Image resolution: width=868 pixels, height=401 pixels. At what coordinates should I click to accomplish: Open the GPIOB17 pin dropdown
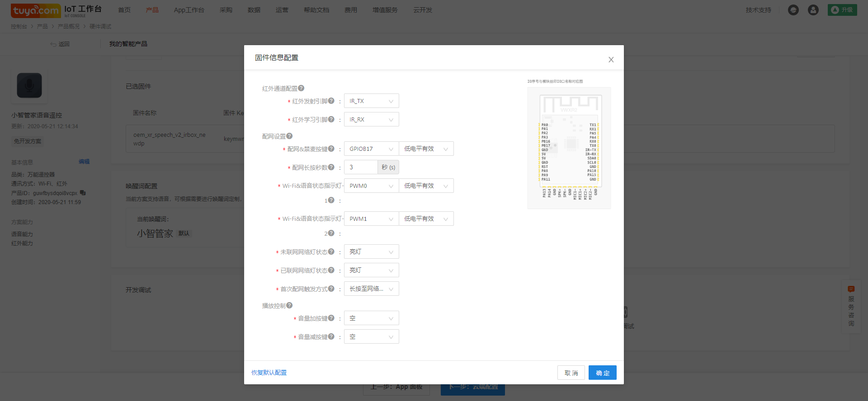(371, 149)
